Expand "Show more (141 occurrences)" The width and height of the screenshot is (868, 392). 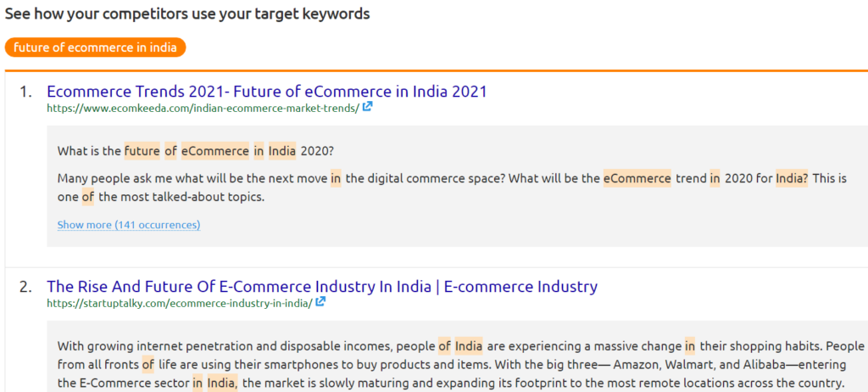[129, 225]
